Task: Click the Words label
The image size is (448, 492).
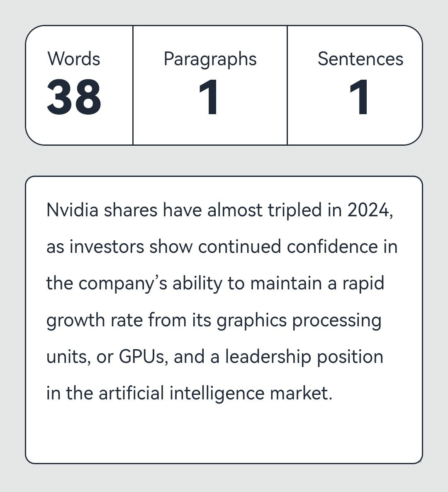Action: [x=74, y=59]
